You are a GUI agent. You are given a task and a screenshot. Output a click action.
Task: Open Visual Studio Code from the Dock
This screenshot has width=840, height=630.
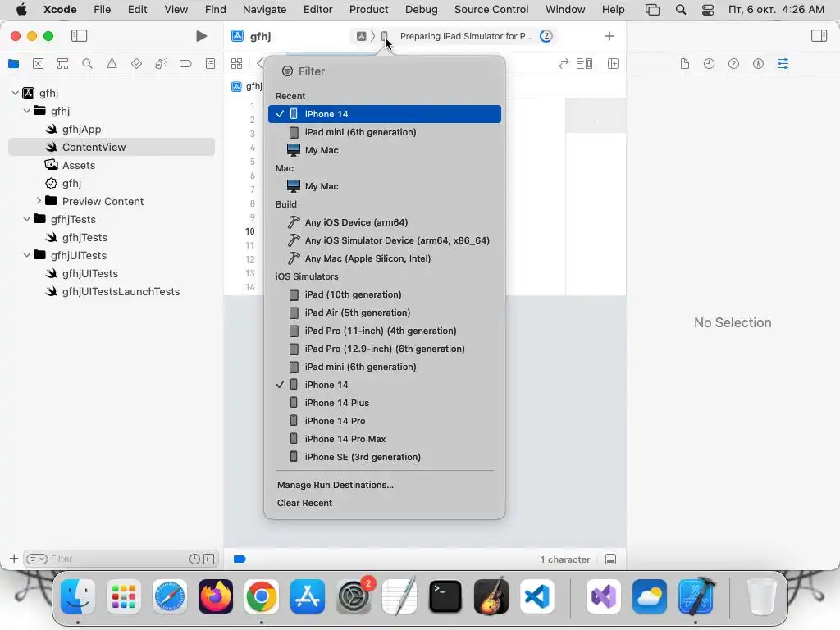click(x=537, y=596)
